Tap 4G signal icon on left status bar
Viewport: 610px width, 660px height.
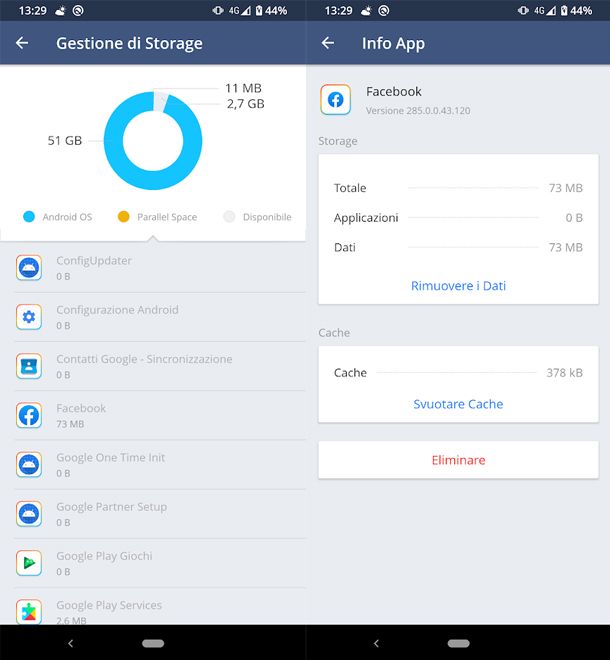click(240, 11)
